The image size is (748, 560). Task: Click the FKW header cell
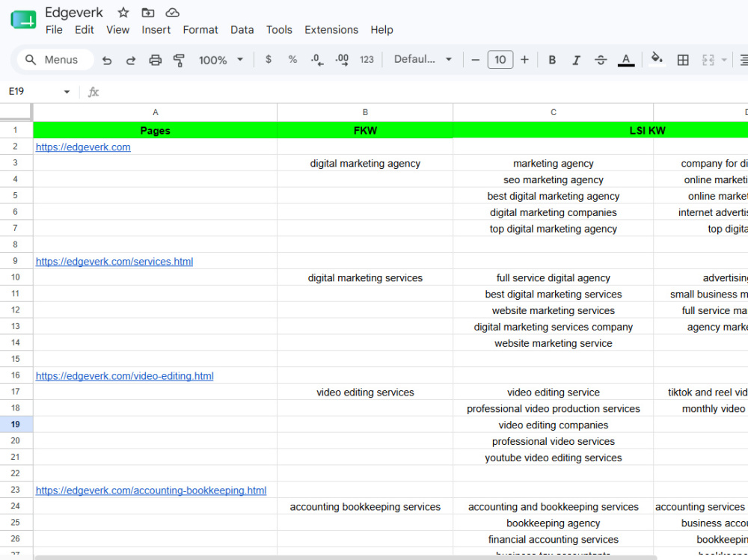365,130
